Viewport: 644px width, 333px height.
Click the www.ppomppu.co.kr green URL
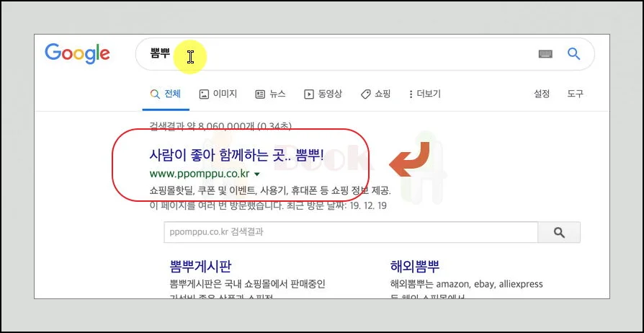200,174
